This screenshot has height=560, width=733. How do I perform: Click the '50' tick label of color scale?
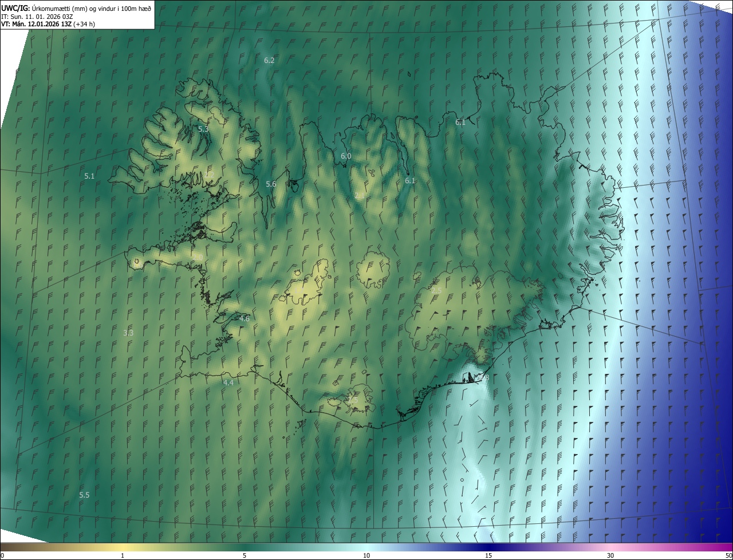click(728, 556)
